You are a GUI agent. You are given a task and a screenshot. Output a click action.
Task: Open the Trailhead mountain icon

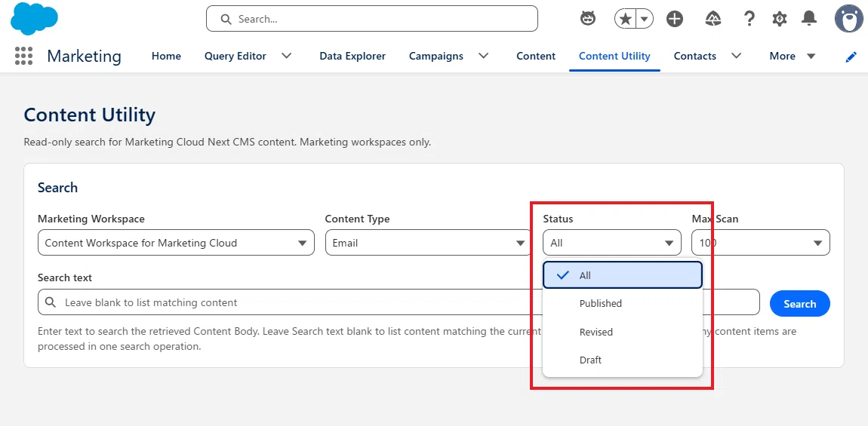pos(713,20)
